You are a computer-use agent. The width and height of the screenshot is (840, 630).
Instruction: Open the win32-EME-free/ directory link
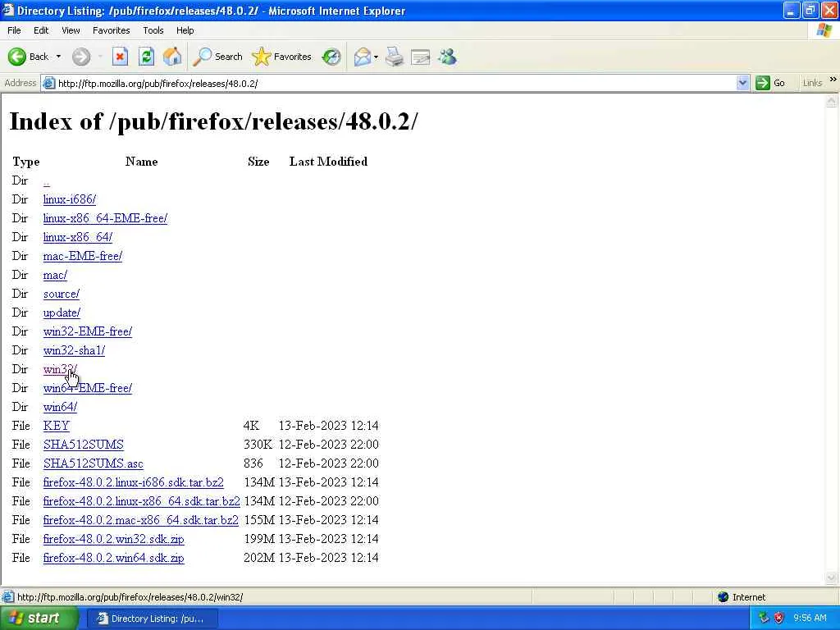(87, 331)
